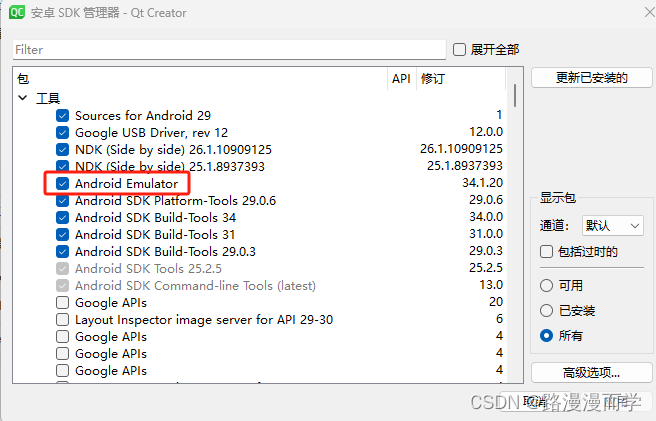Select the Android SDK Tools 25.2.5 row
656x421 pixels.
[x=259, y=269]
